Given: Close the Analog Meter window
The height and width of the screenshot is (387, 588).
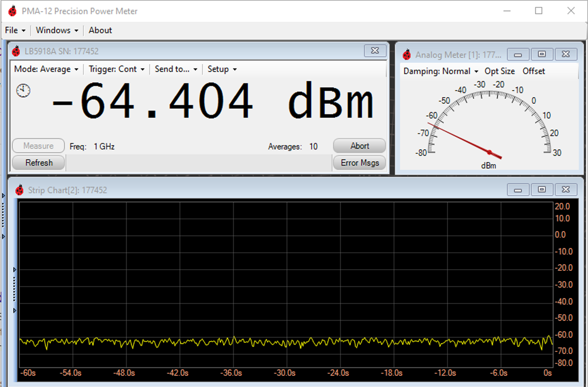Looking at the screenshot, I should coord(566,54).
